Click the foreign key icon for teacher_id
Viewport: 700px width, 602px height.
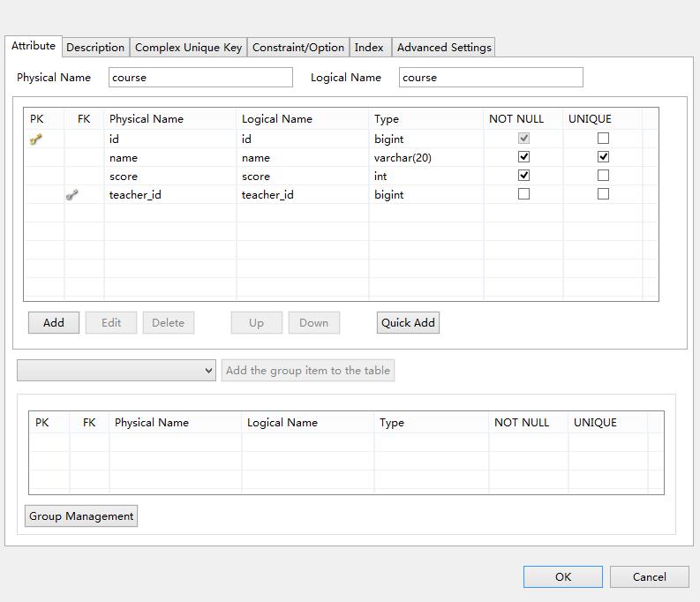click(x=72, y=195)
